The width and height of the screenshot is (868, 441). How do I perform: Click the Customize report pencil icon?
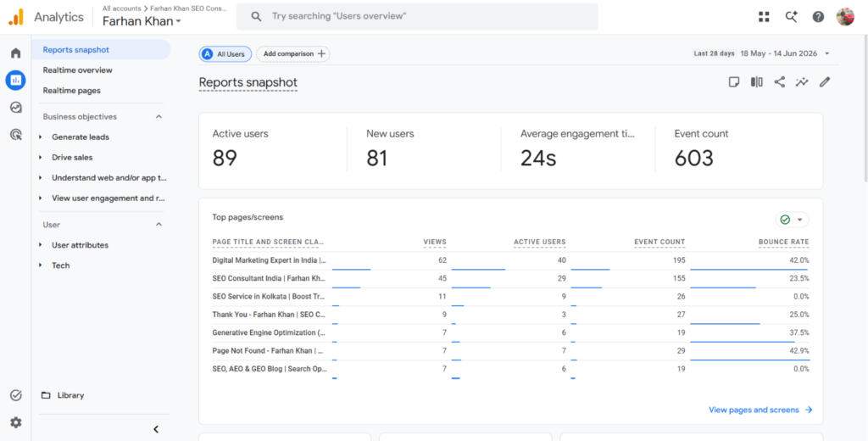[825, 82]
